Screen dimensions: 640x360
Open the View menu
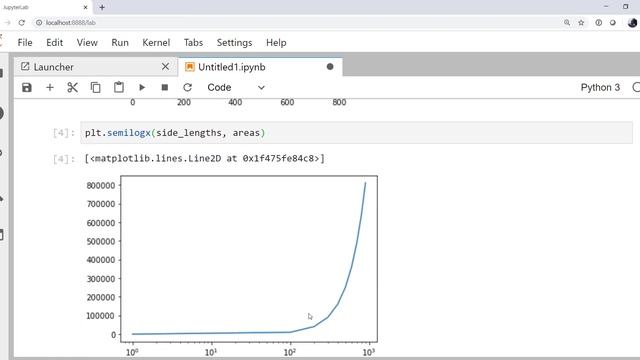pos(87,42)
